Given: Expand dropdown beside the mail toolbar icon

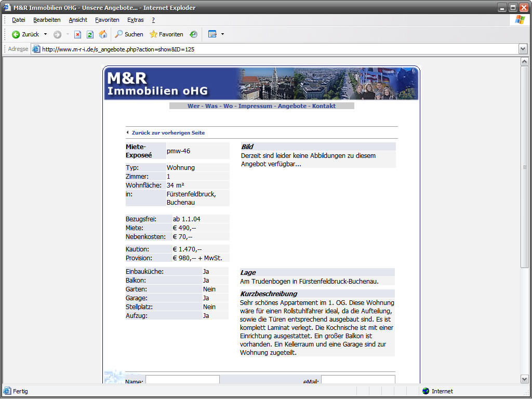Looking at the screenshot, I should (x=222, y=34).
